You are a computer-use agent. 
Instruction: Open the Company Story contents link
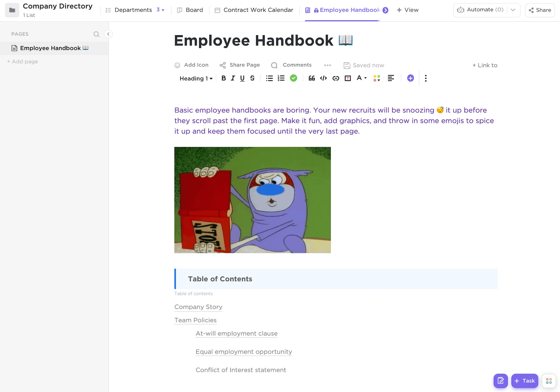(198, 307)
